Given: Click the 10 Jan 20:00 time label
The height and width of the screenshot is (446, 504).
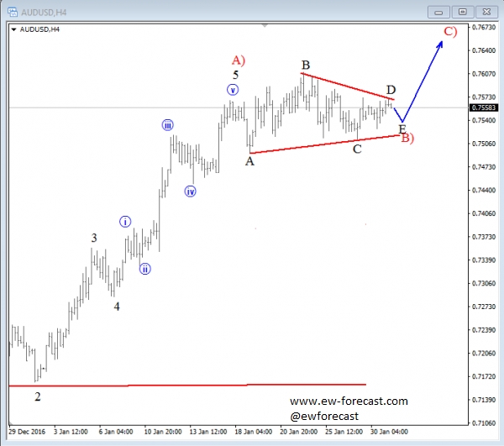Looking at the screenshot, I should (x=163, y=432).
